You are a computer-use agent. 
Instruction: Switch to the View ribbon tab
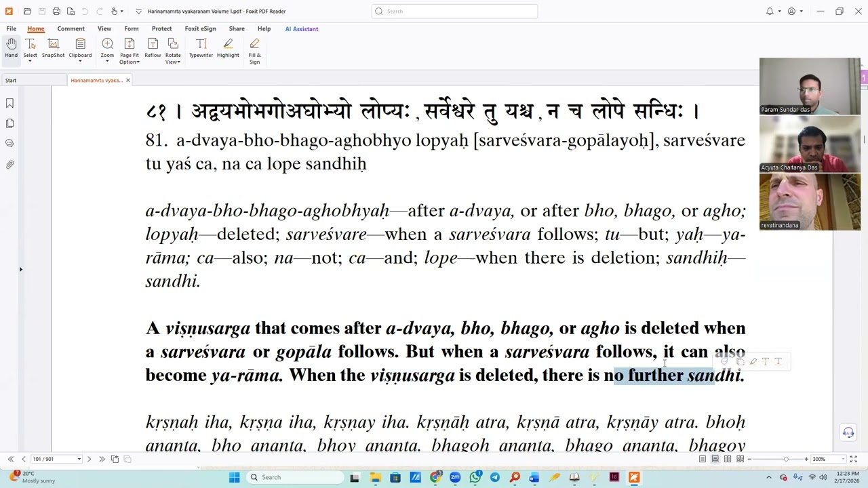click(x=104, y=28)
